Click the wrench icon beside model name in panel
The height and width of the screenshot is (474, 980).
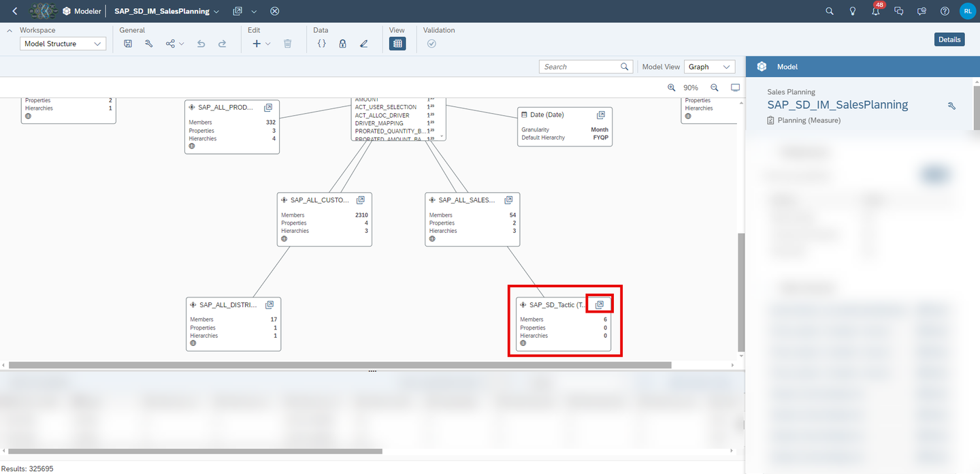pos(952,106)
